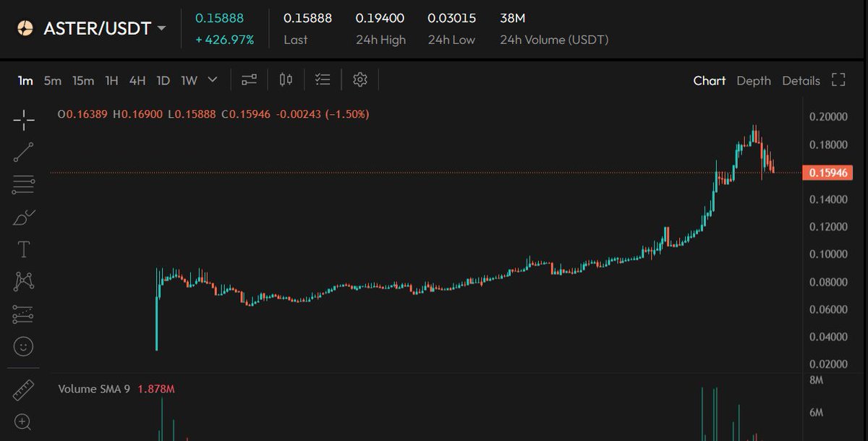Click the Volume SMA 9 indicator label
The width and height of the screenshot is (868, 441).
[94, 389]
